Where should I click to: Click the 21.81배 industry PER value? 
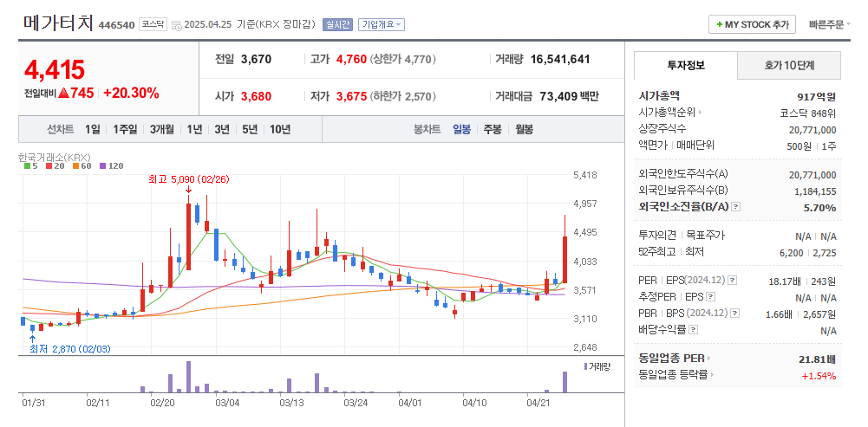pos(817,359)
